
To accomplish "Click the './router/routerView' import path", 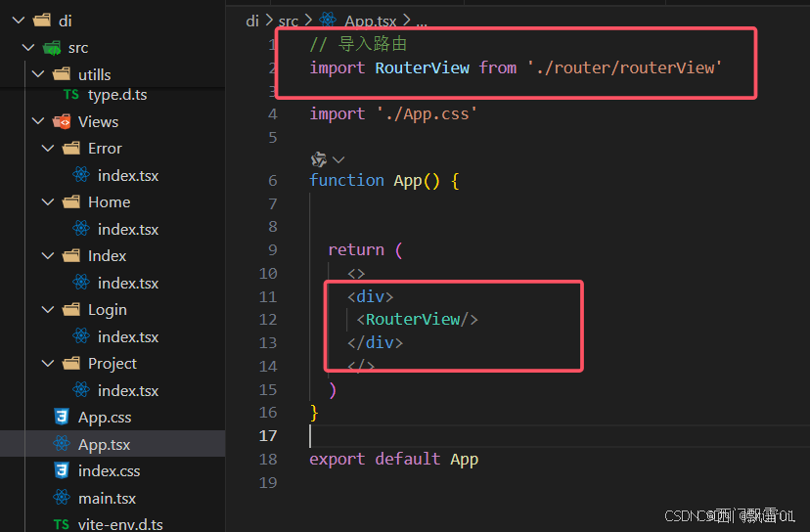I will pos(624,67).
